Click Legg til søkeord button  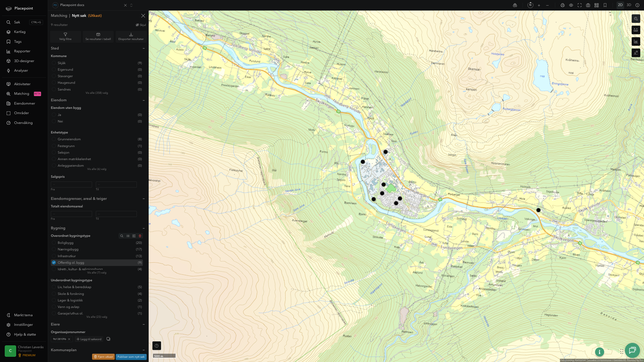coord(89,339)
